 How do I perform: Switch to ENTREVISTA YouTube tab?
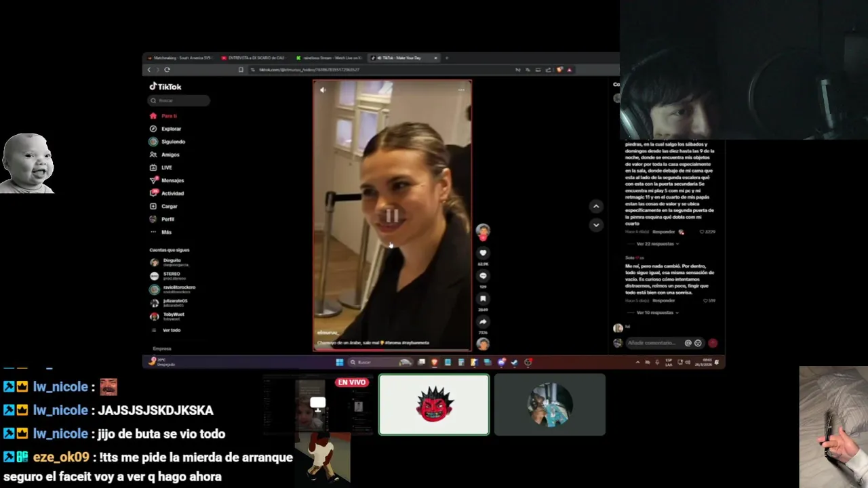pyautogui.click(x=253, y=58)
